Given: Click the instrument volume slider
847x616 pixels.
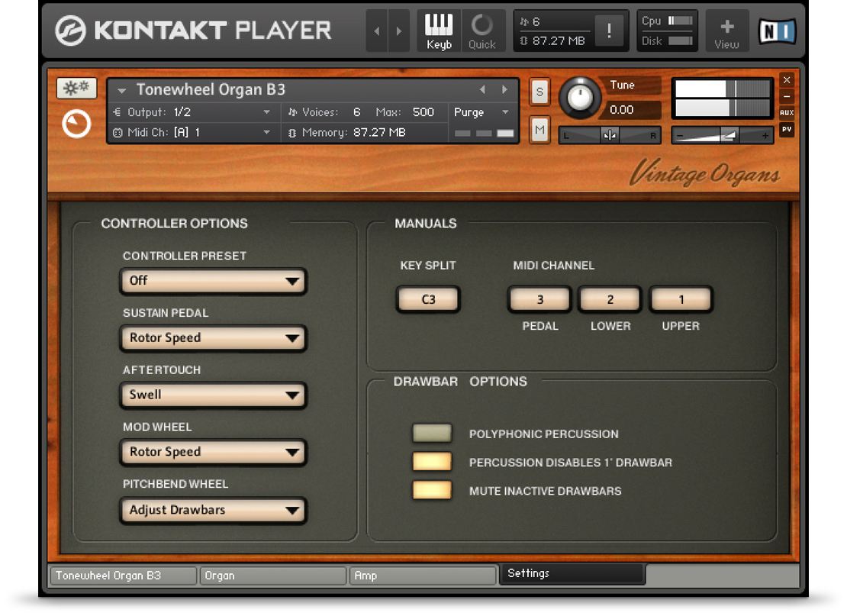Looking at the screenshot, I should click(x=722, y=135).
